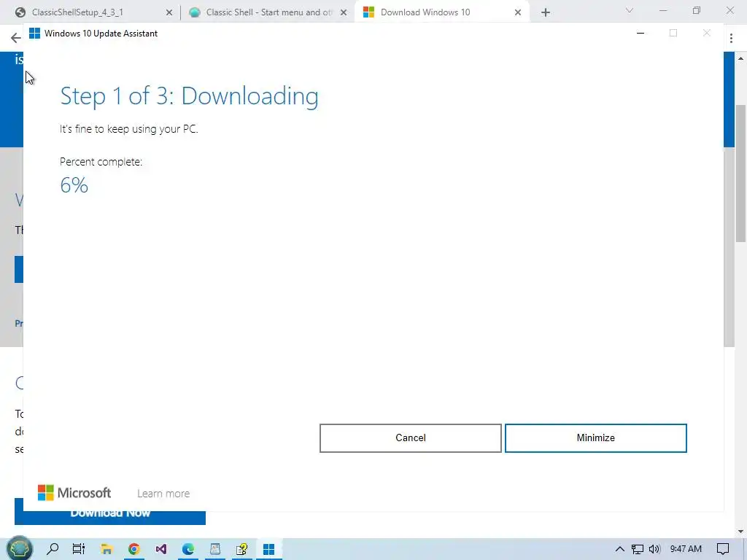The image size is (747, 560).
Task: Expand the browser tab search chevron
Action: [x=630, y=10]
